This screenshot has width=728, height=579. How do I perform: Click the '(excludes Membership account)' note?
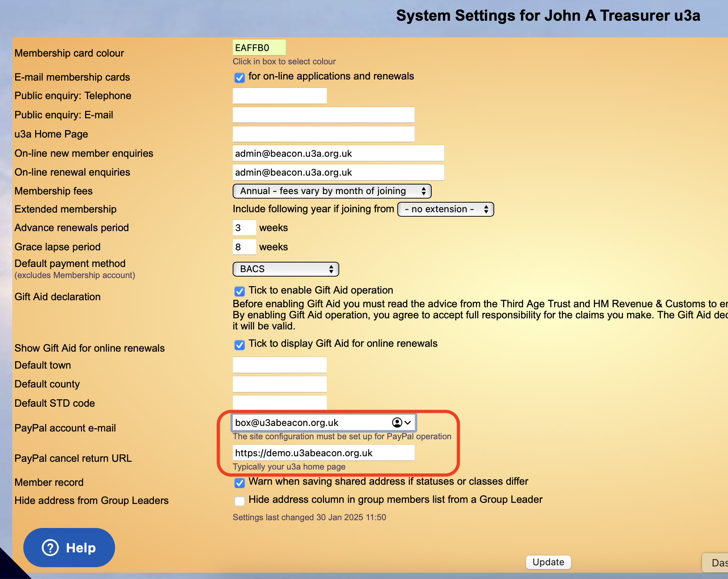(75, 275)
